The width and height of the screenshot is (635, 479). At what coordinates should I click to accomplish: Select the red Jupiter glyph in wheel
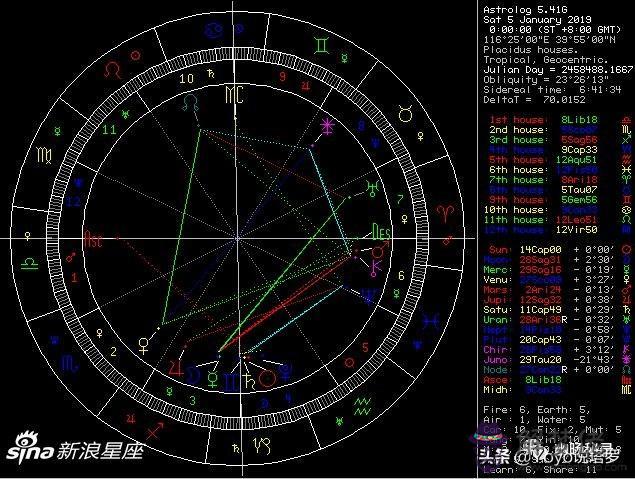(177, 368)
